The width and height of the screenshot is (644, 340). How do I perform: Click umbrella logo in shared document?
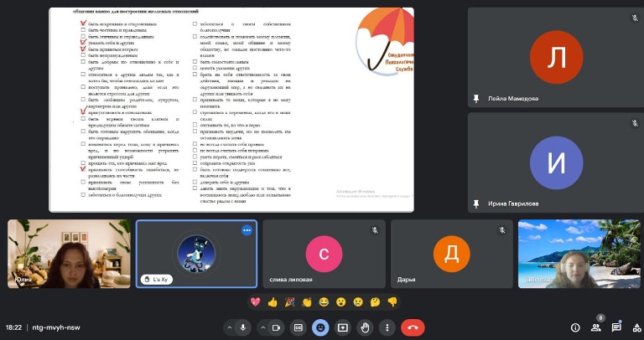pos(385,41)
